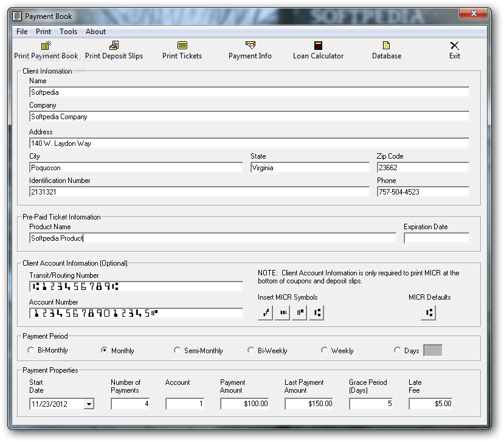Image resolution: width=504 pixels, height=442 pixels.
Task: Select the Days payment period option
Action: (x=397, y=350)
